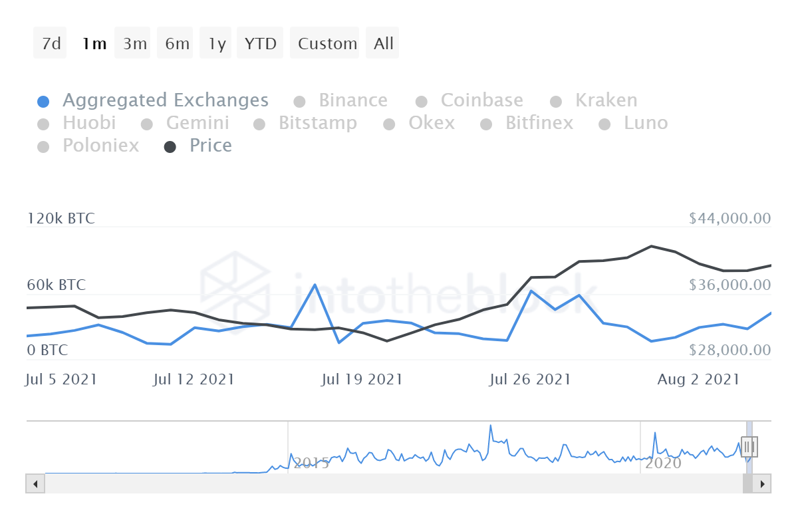Click the Bitfinex legend dot

pos(486,124)
